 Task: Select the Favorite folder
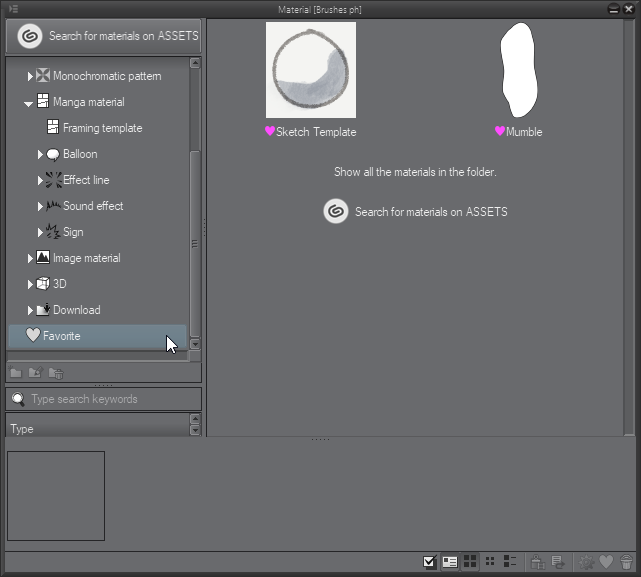tap(61, 336)
